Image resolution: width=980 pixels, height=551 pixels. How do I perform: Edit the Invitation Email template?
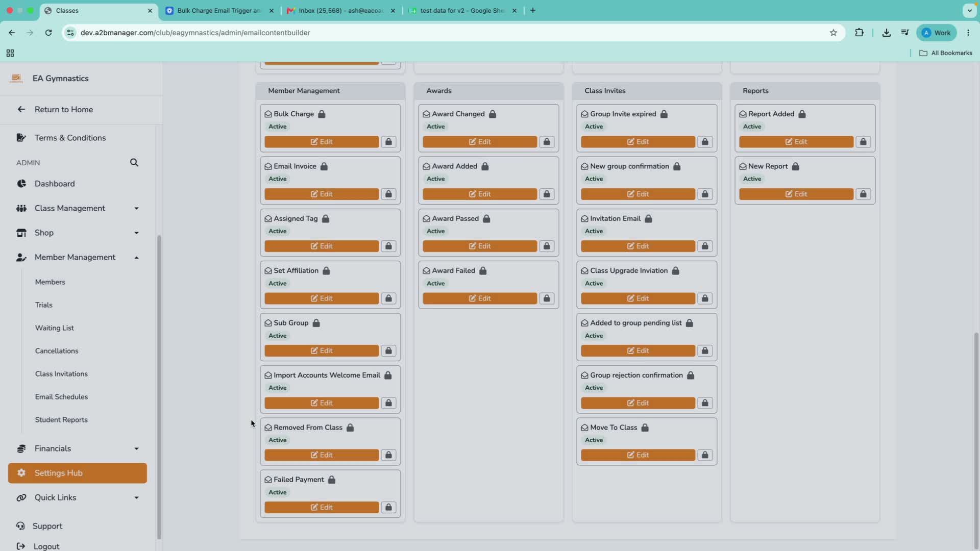pyautogui.click(x=638, y=246)
